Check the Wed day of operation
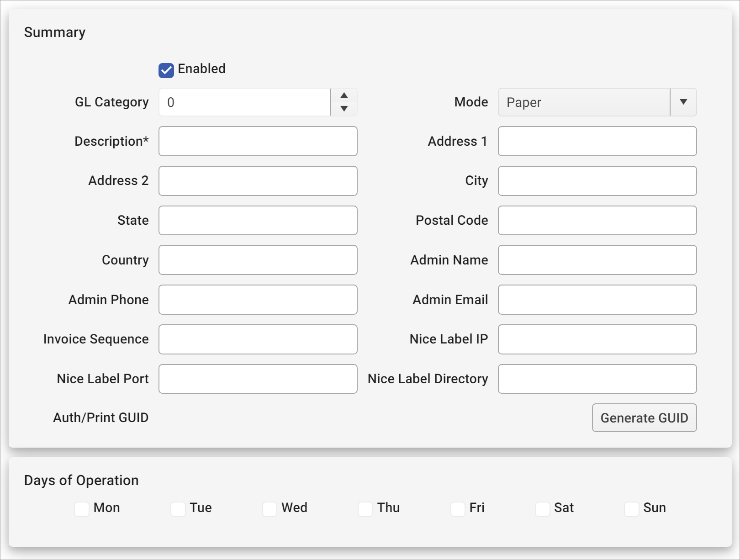Screen dimensions: 740x560 pos(270,508)
